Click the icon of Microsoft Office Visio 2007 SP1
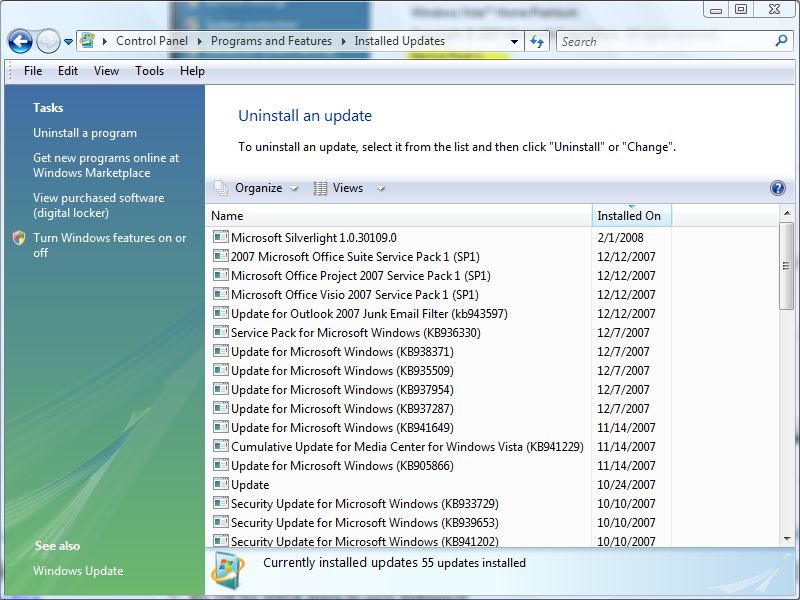Viewport: 800px width, 600px height. [x=220, y=294]
